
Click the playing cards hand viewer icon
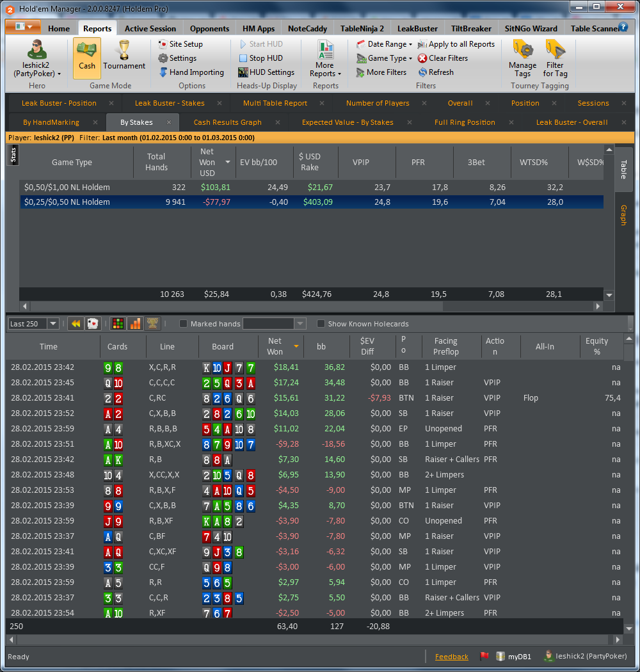[x=93, y=324]
